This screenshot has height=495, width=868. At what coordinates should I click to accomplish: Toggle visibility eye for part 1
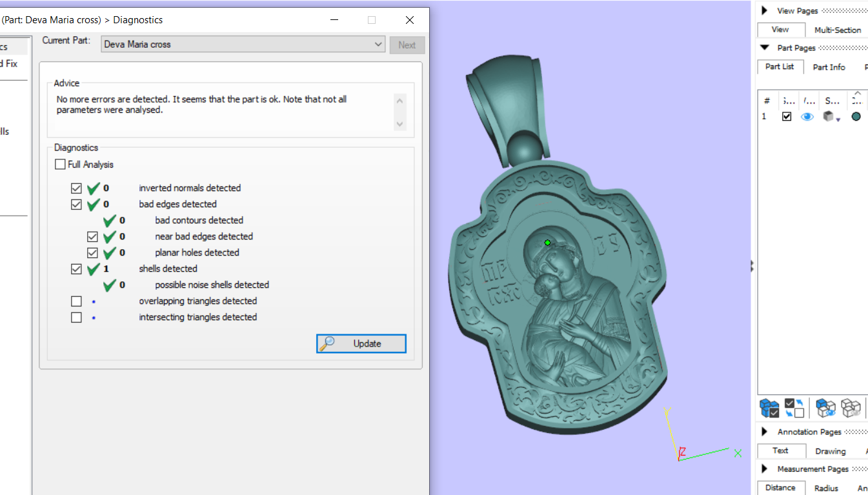807,117
